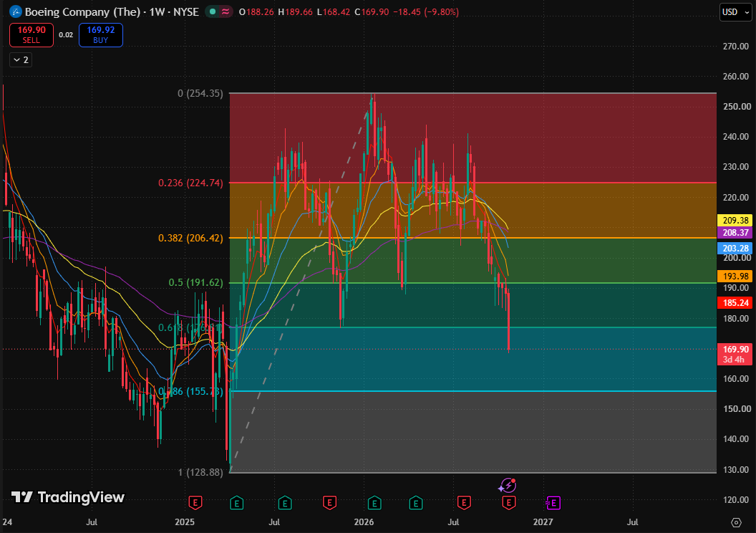This screenshot has width=756, height=533.
Task: Click the green market status dot
Action: [x=213, y=11]
